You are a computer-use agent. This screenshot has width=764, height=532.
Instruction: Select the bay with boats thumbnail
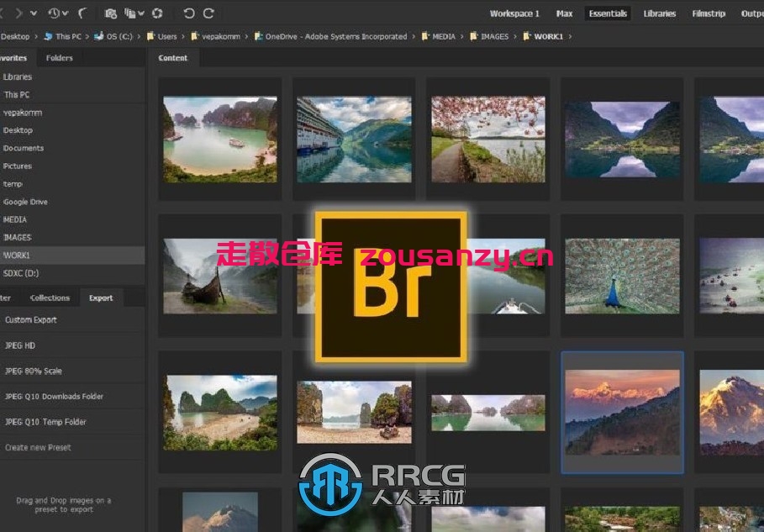(x=220, y=139)
